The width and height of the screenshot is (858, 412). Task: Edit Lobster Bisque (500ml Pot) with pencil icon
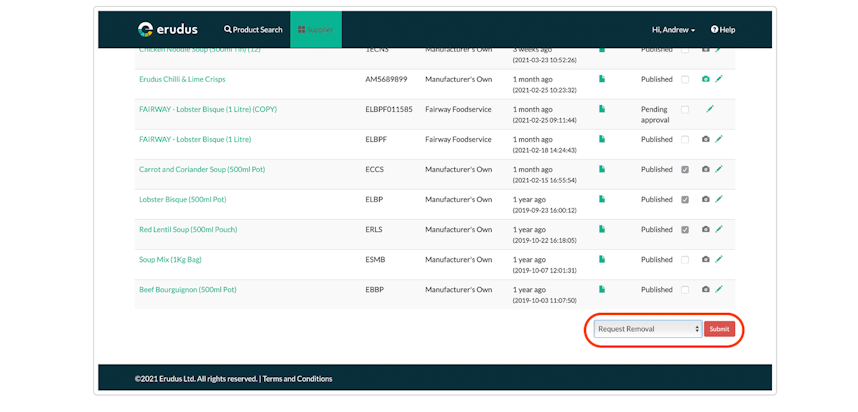[719, 199]
